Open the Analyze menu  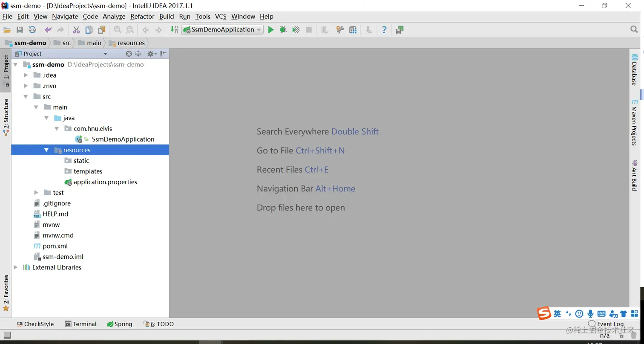tap(114, 17)
